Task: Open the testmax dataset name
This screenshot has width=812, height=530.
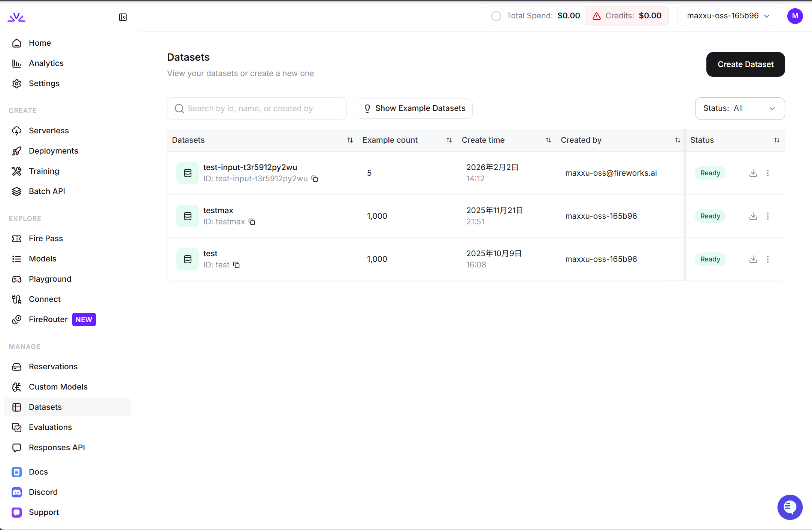Action: [x=218, y=211]
